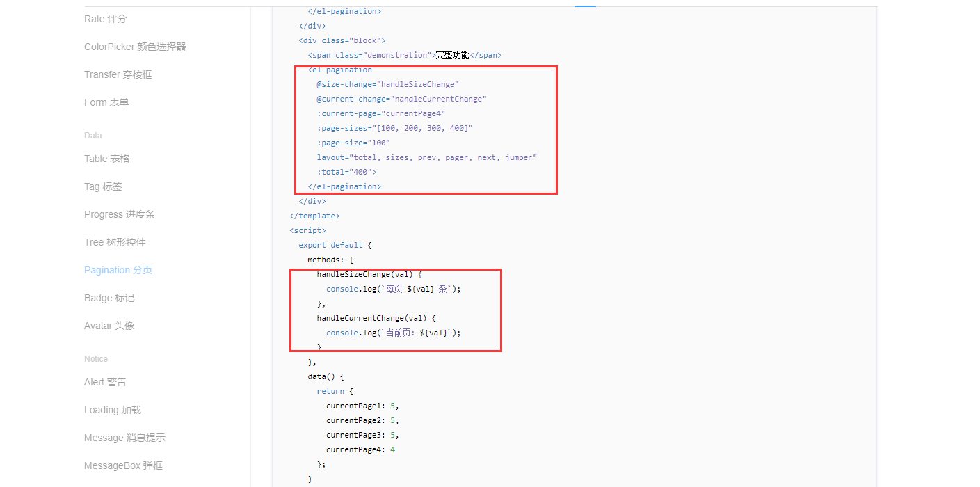This screenshot has width=980, height=487.
Task: Click the Notice section header
Action: click(95, 358)
